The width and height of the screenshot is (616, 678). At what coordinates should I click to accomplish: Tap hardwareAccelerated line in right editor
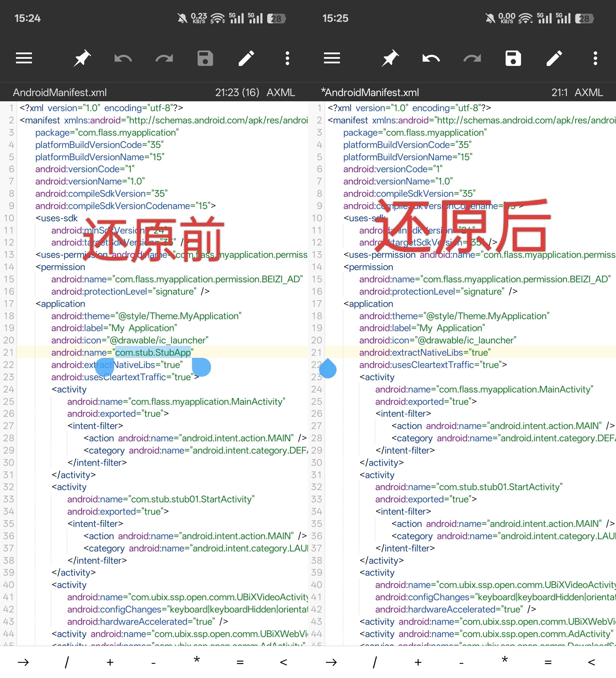tap(456, 610)
